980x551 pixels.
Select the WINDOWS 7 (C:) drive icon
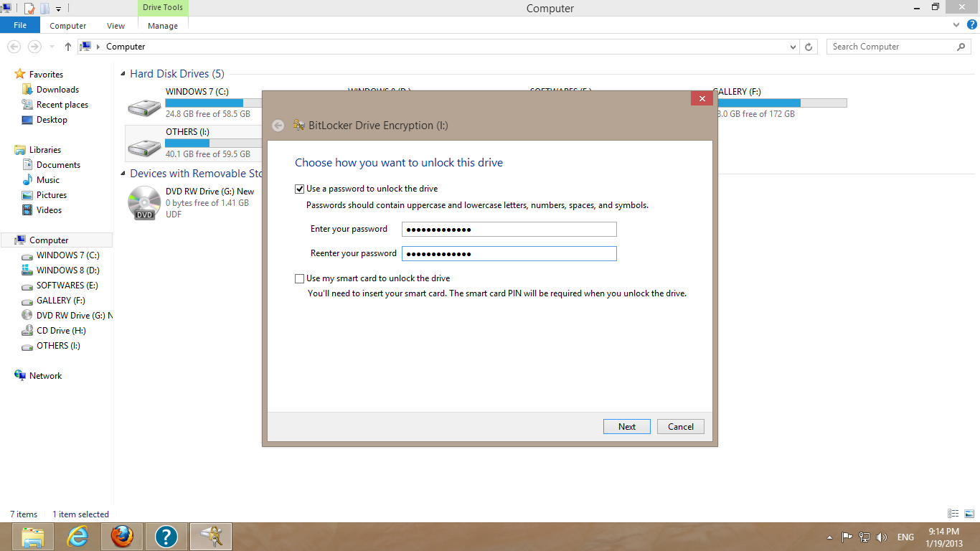tap(144, 106)
